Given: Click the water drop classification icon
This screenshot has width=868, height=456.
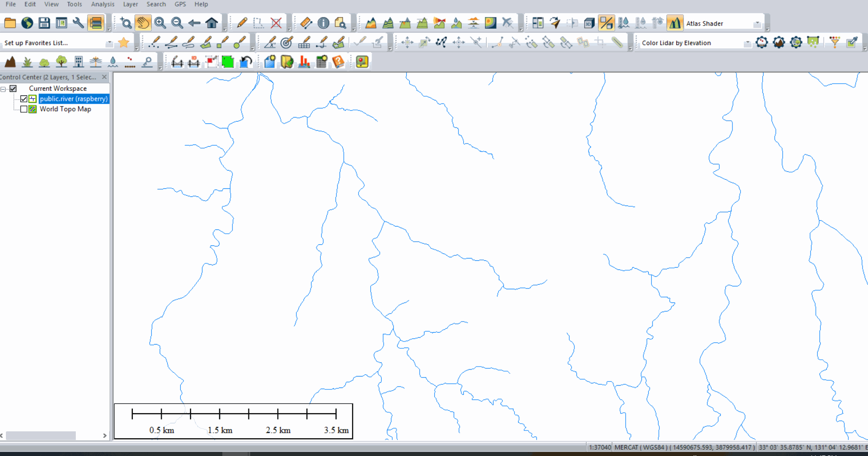Looking at the screenshot, I should (x=113, y=62).
